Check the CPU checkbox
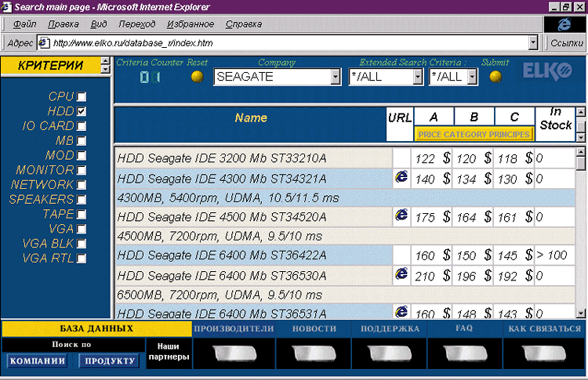Screen dimensions: 588x380 click(82, 96)
